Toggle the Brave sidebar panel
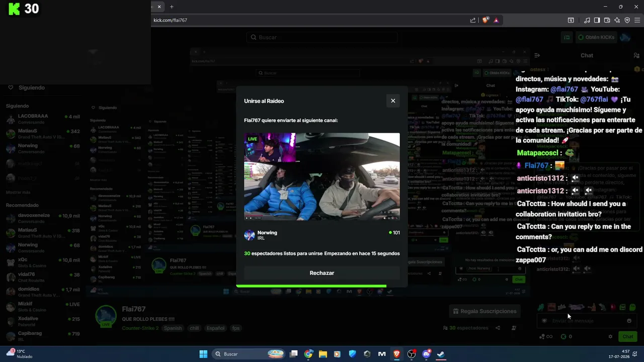Viewport: 644px width, 362px height. tap(597, 20)
